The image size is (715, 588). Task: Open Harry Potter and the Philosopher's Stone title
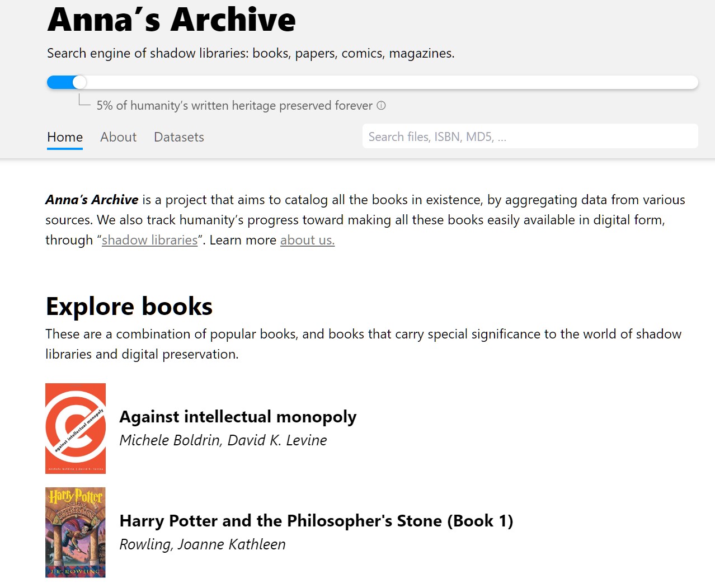point(316,521)
